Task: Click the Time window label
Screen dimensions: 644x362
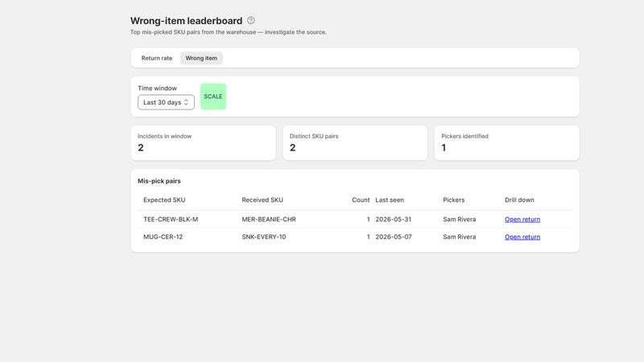Action: (x=157, y=88)
